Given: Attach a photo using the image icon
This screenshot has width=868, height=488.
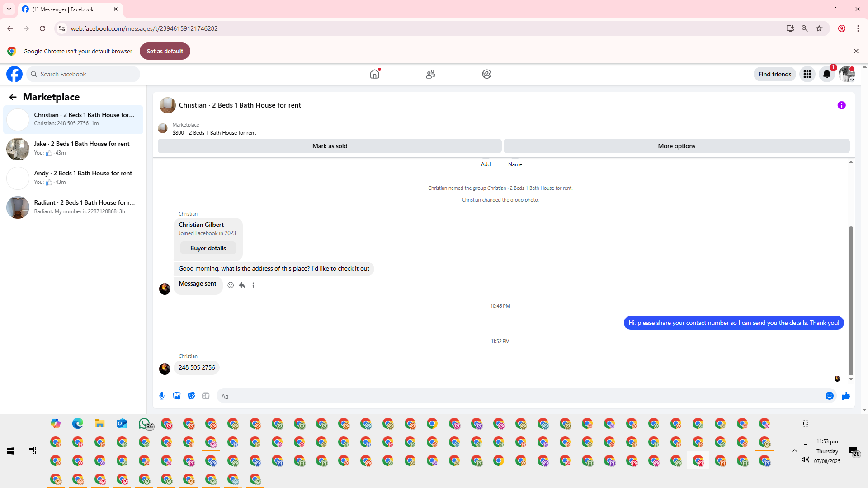Looking at the screenshot, I should [x=177, y=396].
